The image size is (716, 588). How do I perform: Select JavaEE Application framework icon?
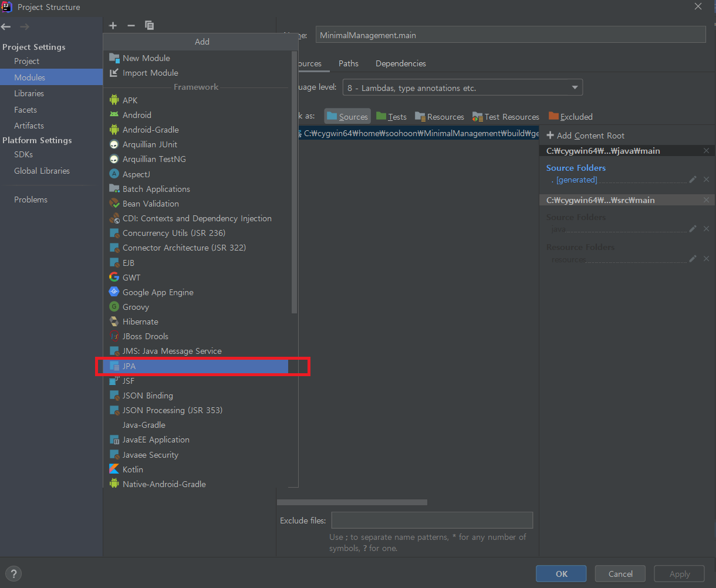coord(114,440)
